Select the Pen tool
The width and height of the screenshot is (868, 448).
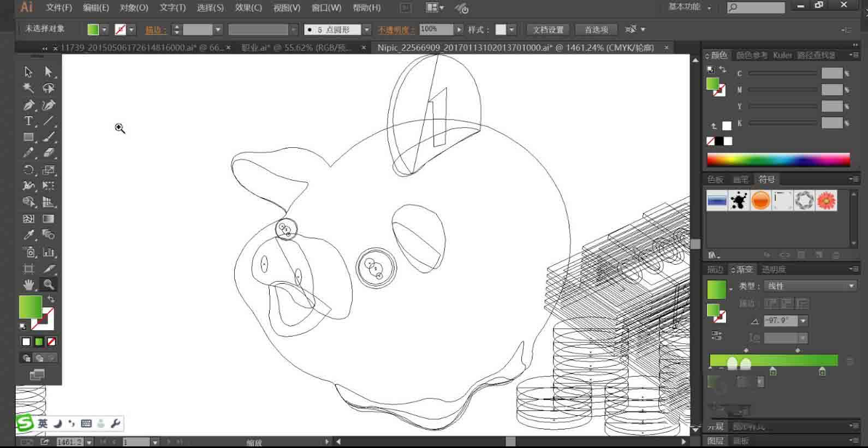click(x=28, y=105)
